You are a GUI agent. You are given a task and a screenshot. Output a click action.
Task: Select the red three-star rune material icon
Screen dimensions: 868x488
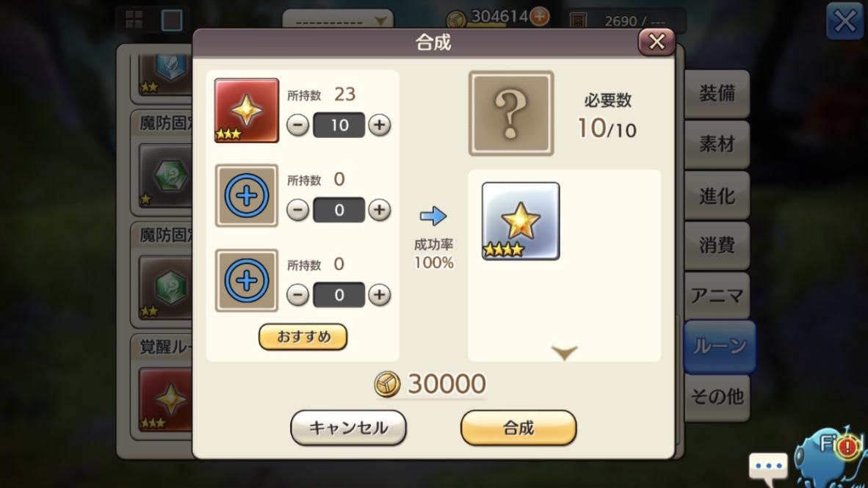pos(246,110)
